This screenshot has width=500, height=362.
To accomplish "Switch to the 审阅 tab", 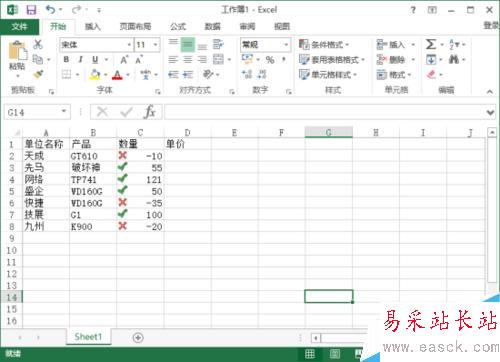I will [247, 26].
